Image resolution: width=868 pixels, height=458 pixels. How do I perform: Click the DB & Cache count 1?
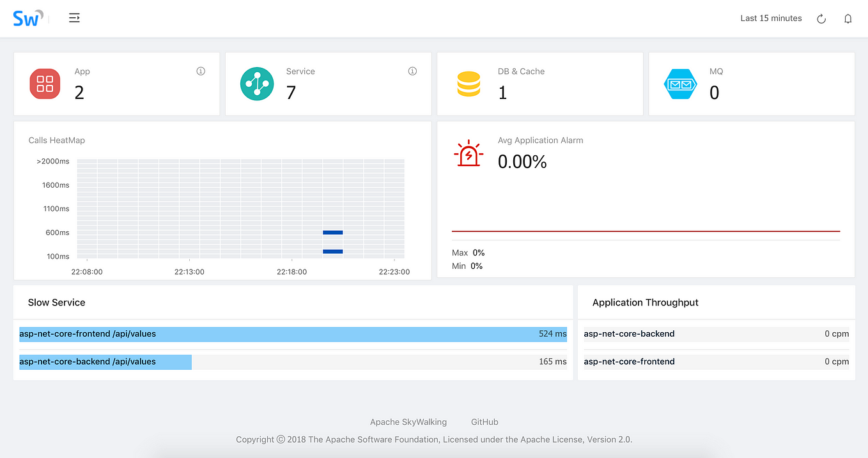[502, 93]
